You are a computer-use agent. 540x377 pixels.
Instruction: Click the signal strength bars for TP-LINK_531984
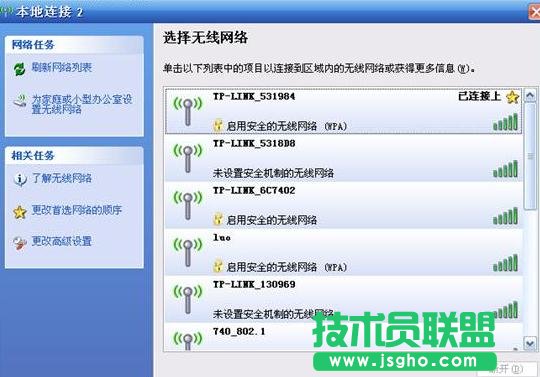[x=505, y=122]
